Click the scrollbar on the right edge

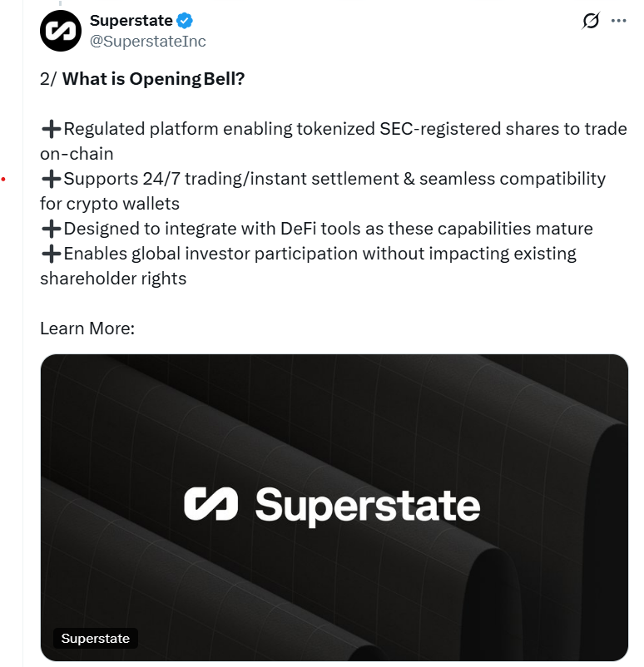(x=639, y=333)
